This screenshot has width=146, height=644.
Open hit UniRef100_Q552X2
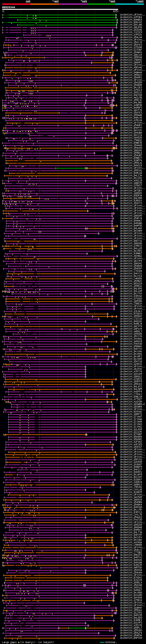(x=131, y=93)
